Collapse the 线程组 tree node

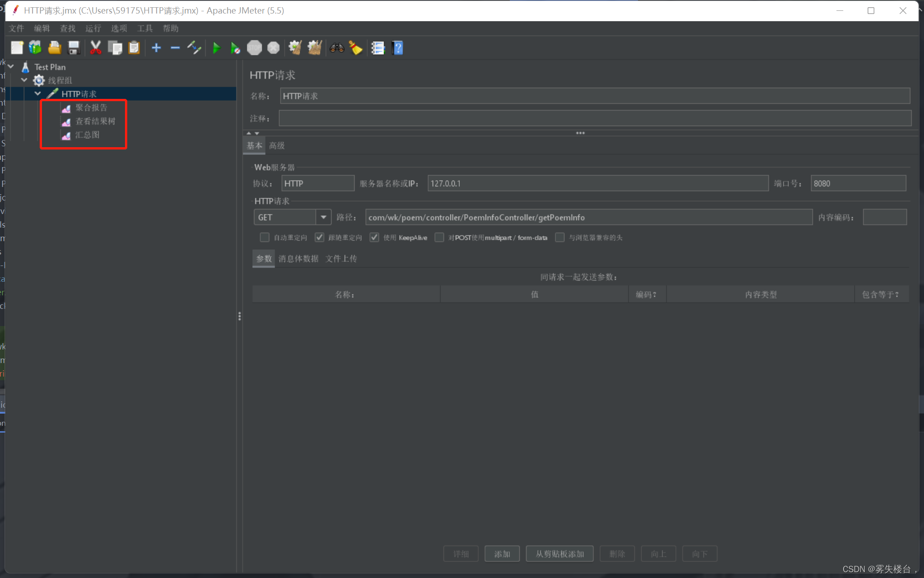[x=24, y=80]
